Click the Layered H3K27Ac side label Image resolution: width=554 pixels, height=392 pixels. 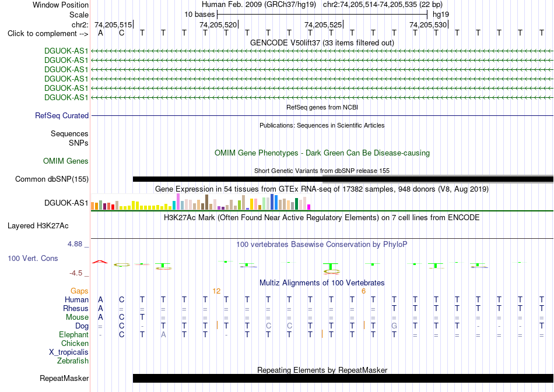[38, 226]
